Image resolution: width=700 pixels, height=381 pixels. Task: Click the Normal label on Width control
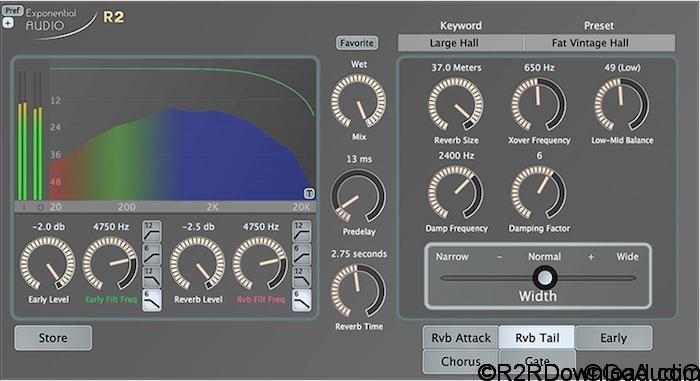(x=544, y=257)
